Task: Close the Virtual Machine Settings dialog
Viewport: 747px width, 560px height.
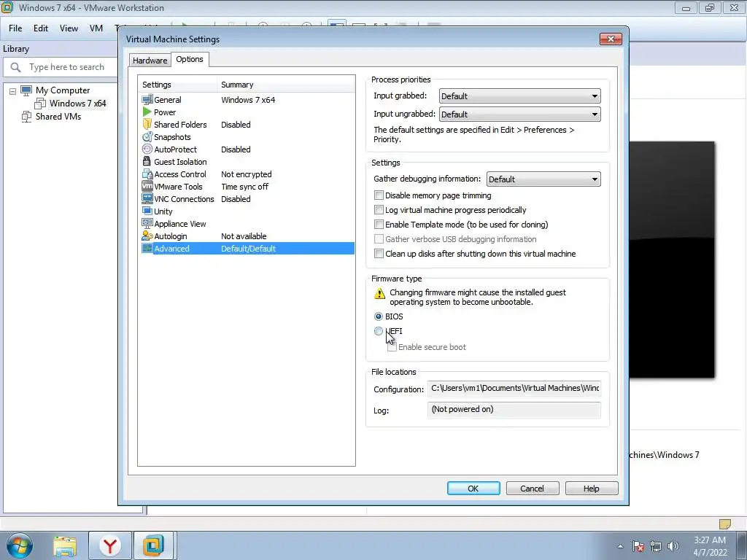Action: [611, 39]
